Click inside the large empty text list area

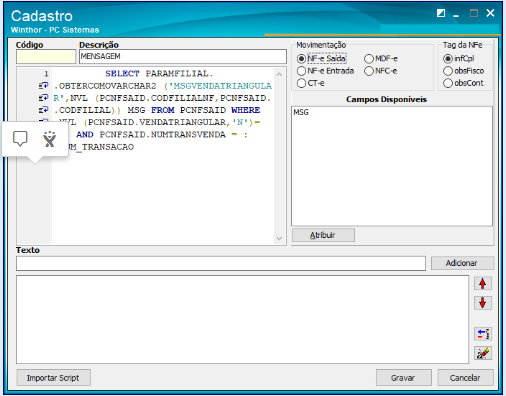tap(242, 319)
